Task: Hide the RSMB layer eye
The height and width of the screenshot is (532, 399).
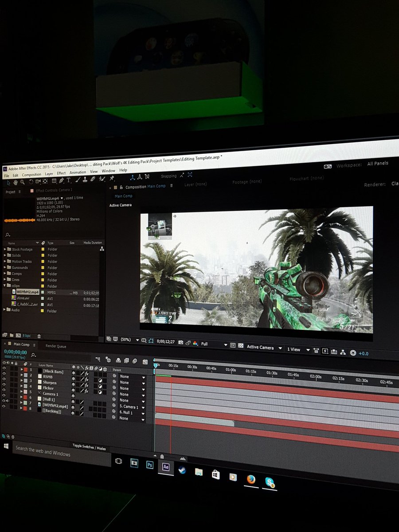Action: point(4,374)
